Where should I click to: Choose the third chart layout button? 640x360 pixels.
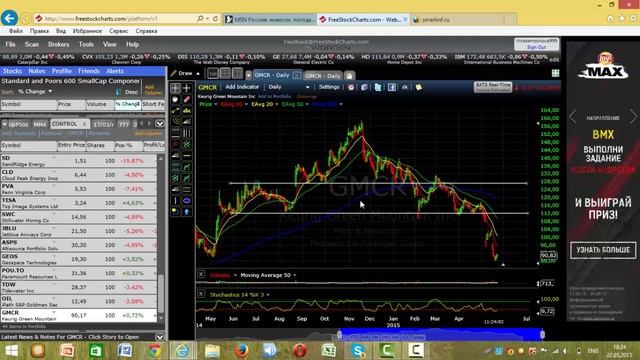pyautogui.click(x=237, y=73)
